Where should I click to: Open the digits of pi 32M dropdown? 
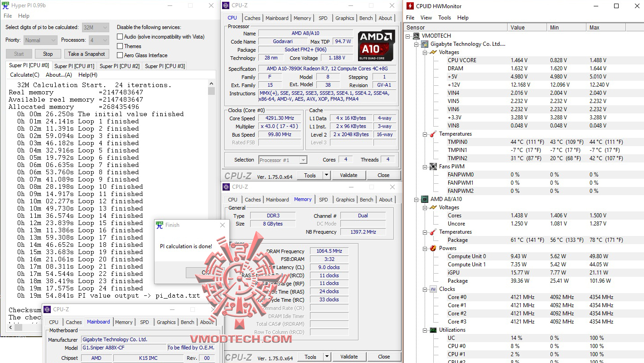[95, 28]
